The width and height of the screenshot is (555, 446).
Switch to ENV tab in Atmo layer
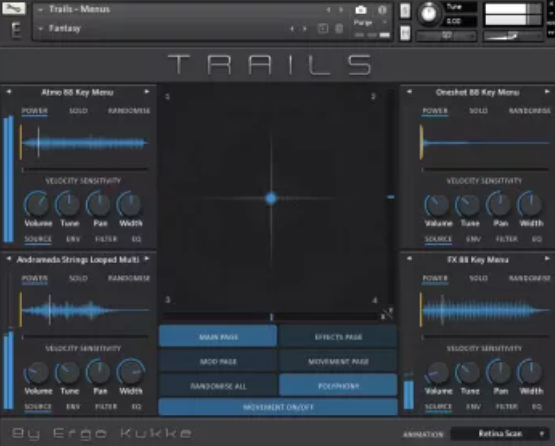tap(73, 239)
